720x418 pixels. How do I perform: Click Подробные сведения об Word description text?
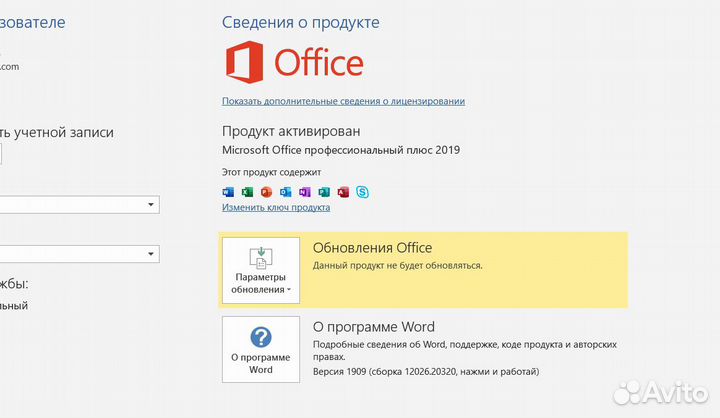tap(465, 350)
